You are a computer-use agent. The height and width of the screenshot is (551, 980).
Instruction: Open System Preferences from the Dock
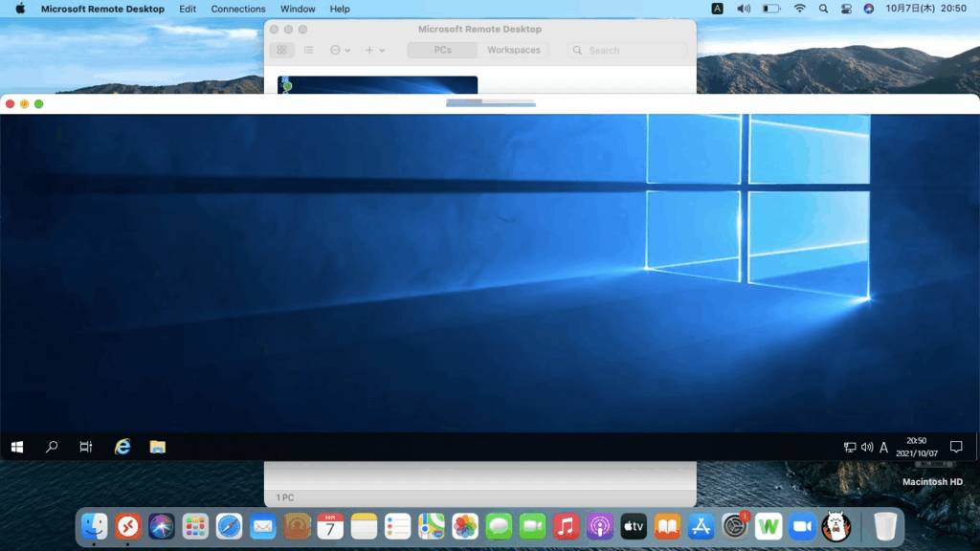(735, 527)
